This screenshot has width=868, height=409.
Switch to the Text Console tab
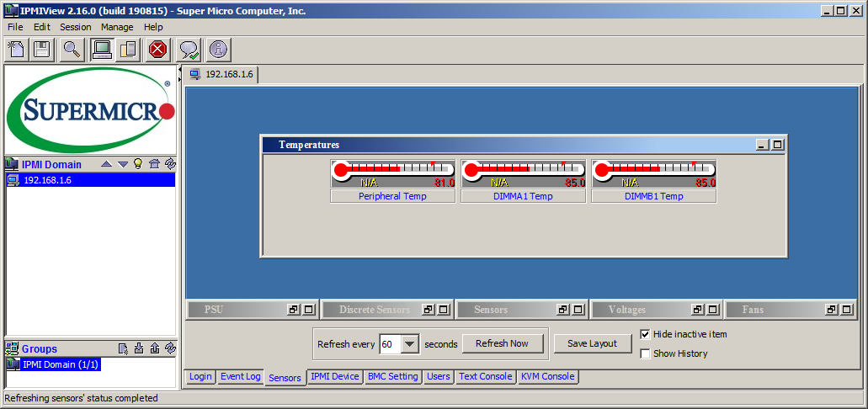[x=486, y=376]
